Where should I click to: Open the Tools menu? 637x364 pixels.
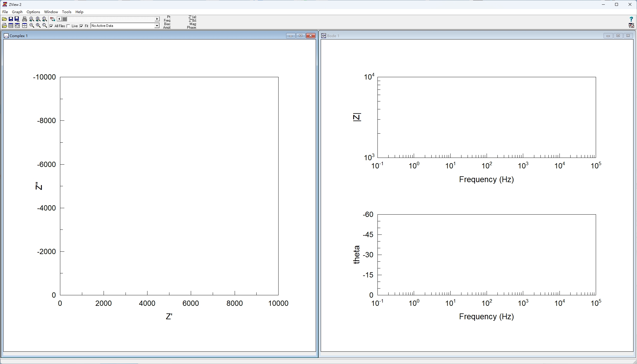pos(66,12)
